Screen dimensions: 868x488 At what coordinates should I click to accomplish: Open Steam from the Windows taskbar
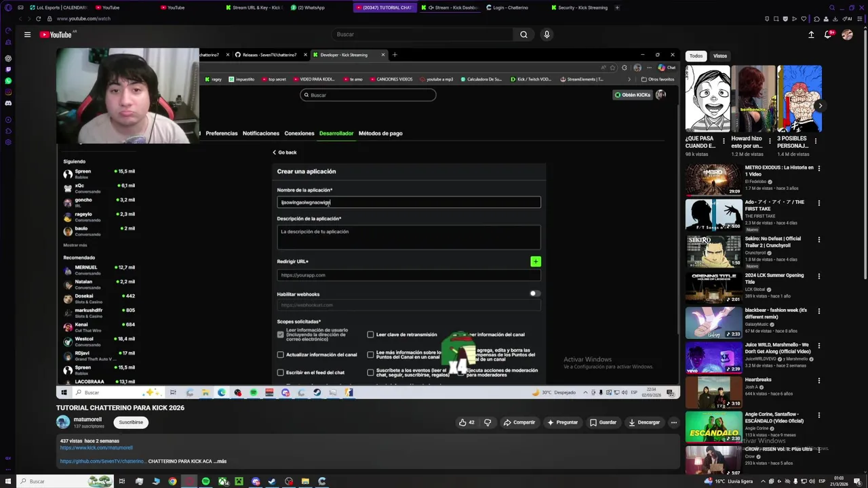click(272, 481)
